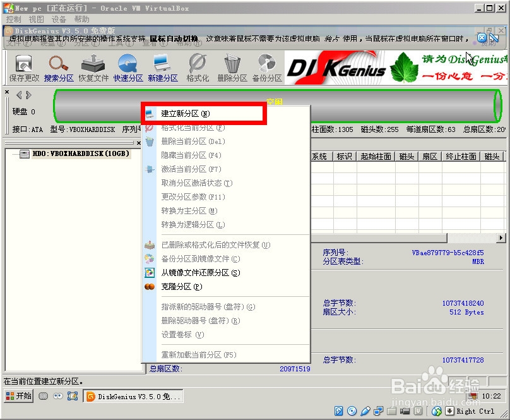Click the partition table scrollbar right arrow
510x420 pixels.
point(501,238)
